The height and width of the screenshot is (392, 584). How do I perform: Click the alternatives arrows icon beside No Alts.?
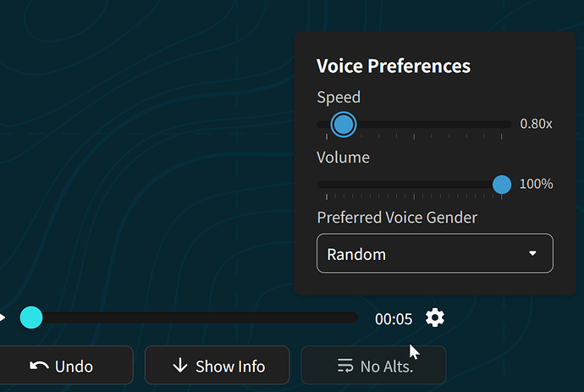(x=344, y=365)
